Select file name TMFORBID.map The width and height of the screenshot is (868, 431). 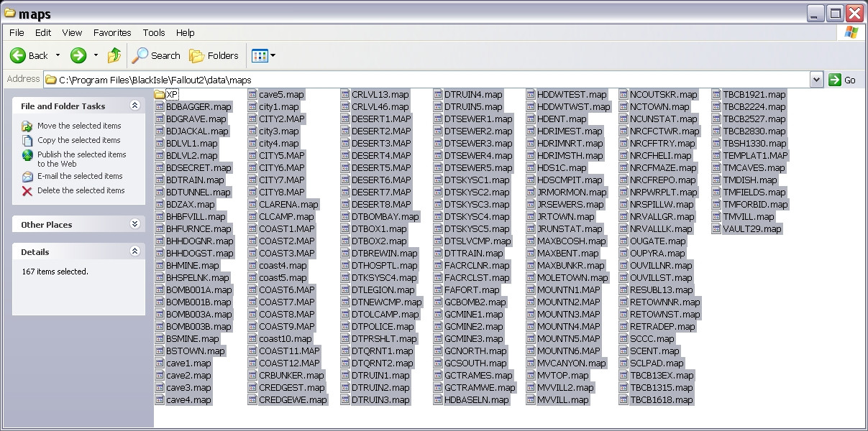756,205
